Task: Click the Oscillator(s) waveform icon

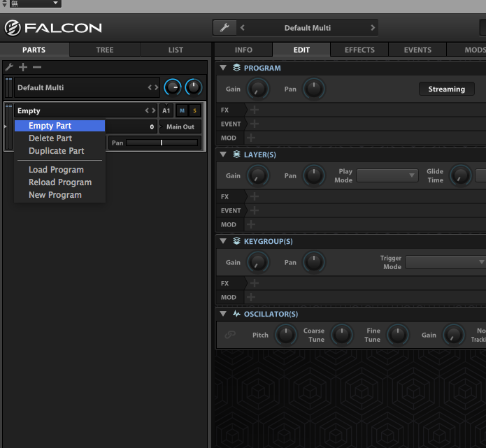Action: point(236,314)
